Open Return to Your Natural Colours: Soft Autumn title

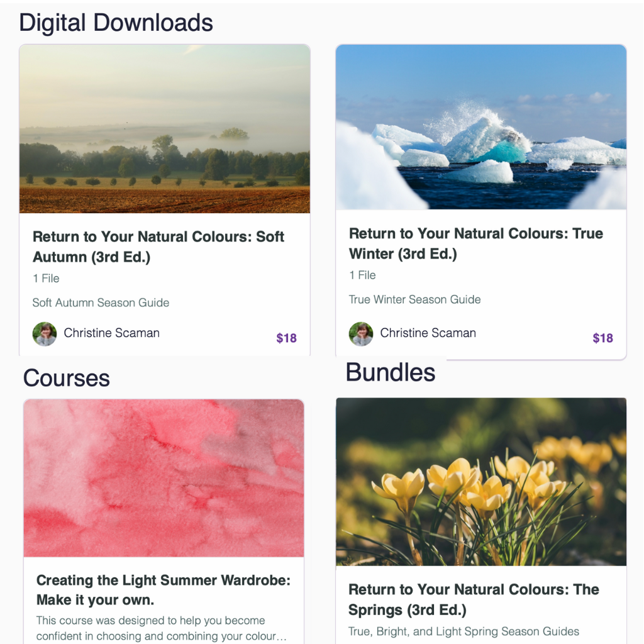[158, 247]
